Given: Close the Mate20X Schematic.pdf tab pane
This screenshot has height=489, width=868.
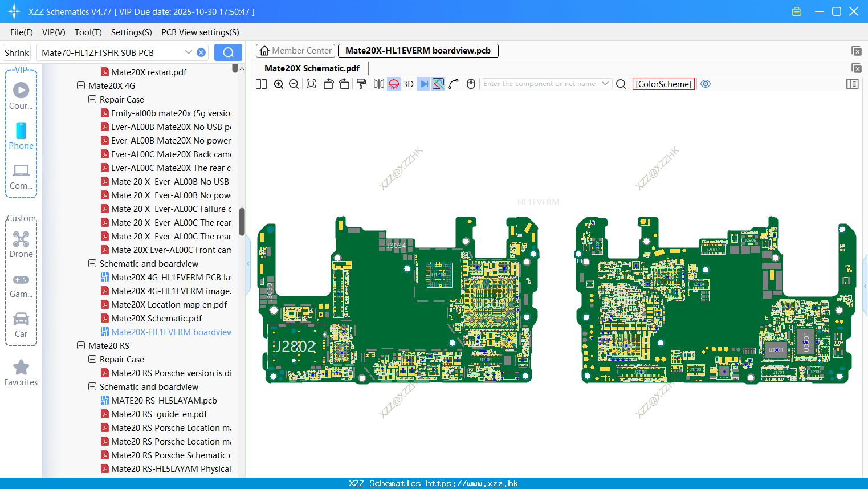Looking at the screenshot, I should click(x=857, y=68).
